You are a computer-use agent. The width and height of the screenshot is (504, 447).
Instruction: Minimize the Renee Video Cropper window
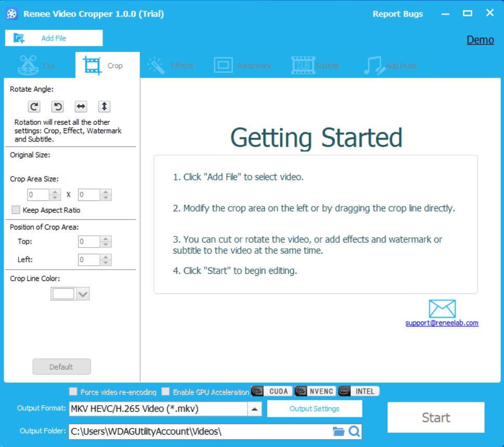coord(445,14)
